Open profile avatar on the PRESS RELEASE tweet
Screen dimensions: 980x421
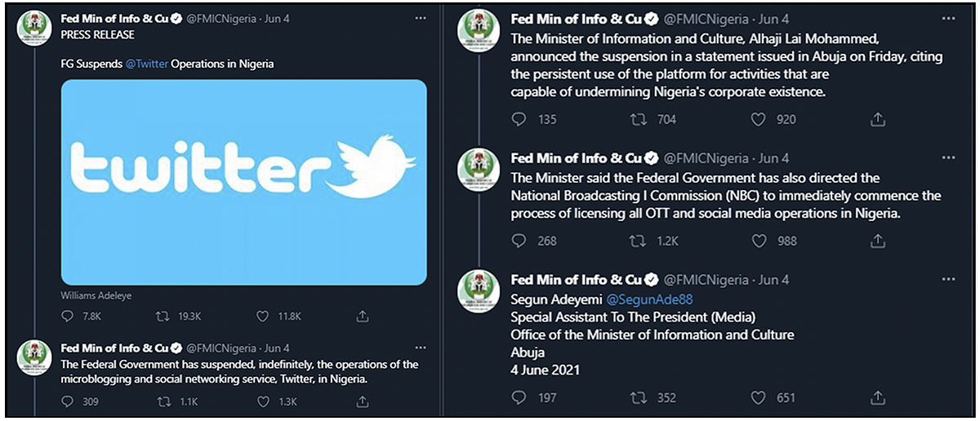click(x=34, y=29)
